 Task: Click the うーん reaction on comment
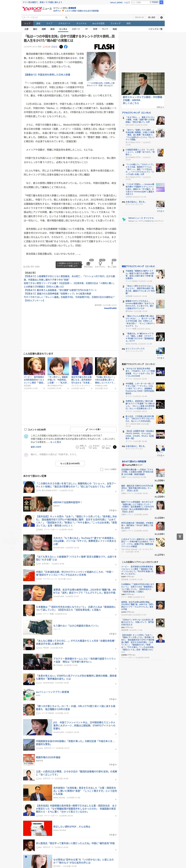[106, 447]
